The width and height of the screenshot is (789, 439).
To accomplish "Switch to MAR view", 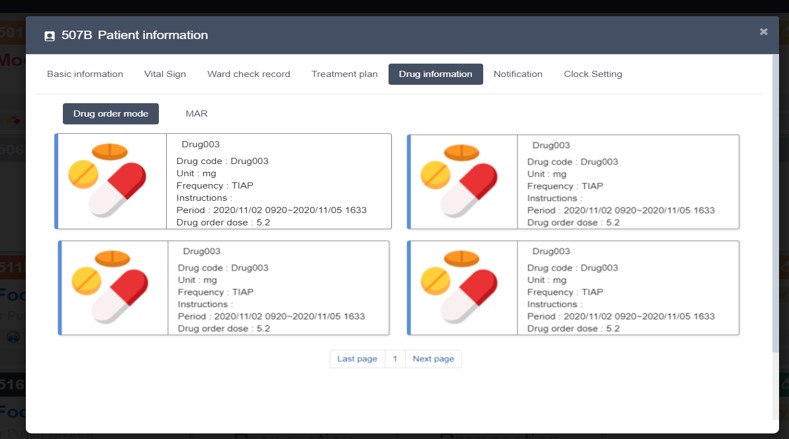I will point(196,114).
